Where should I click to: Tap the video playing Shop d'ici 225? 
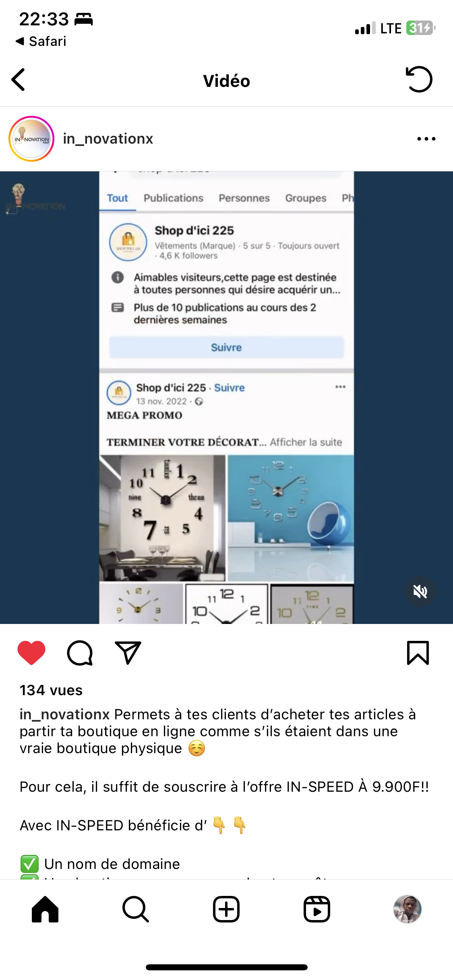point(226,397)
